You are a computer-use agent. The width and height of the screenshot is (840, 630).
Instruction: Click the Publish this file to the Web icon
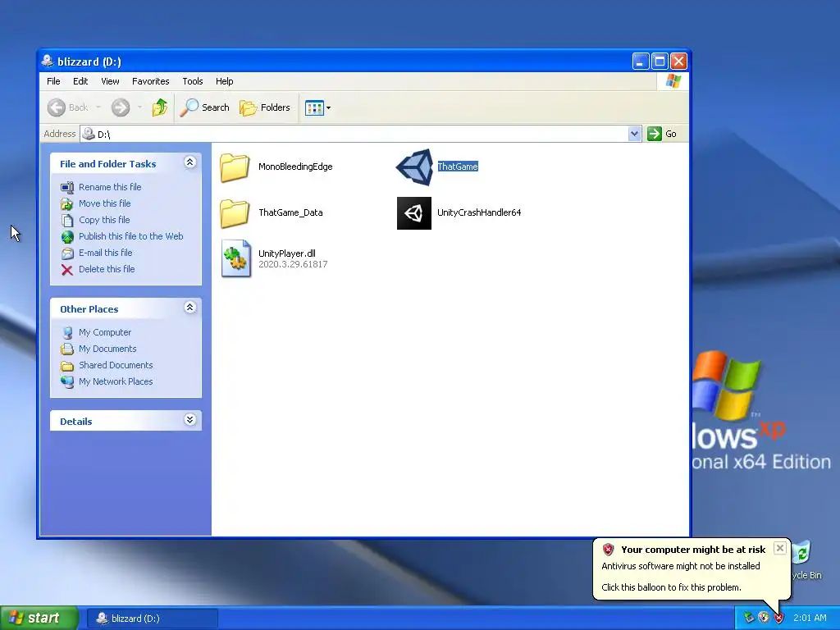[67, 237]
